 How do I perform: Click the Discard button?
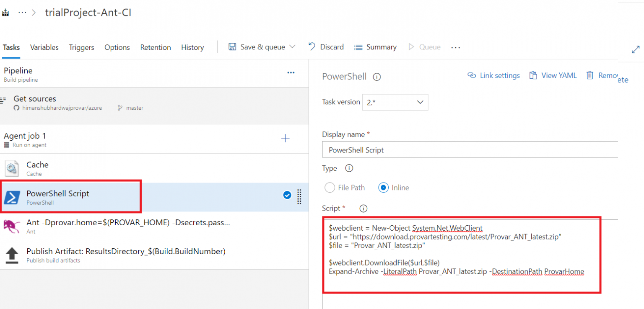pos(326,47)
